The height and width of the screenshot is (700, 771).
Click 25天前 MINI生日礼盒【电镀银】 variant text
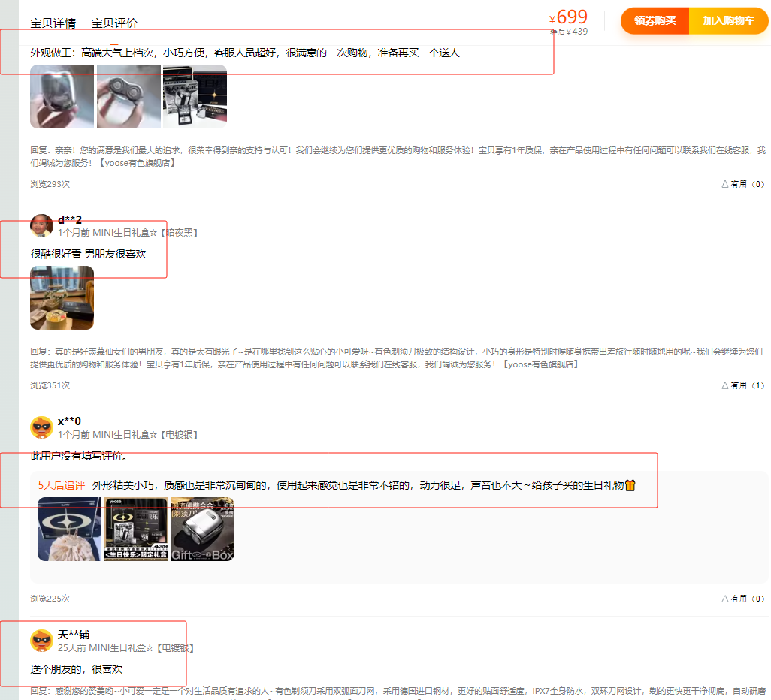pos(126,648)
